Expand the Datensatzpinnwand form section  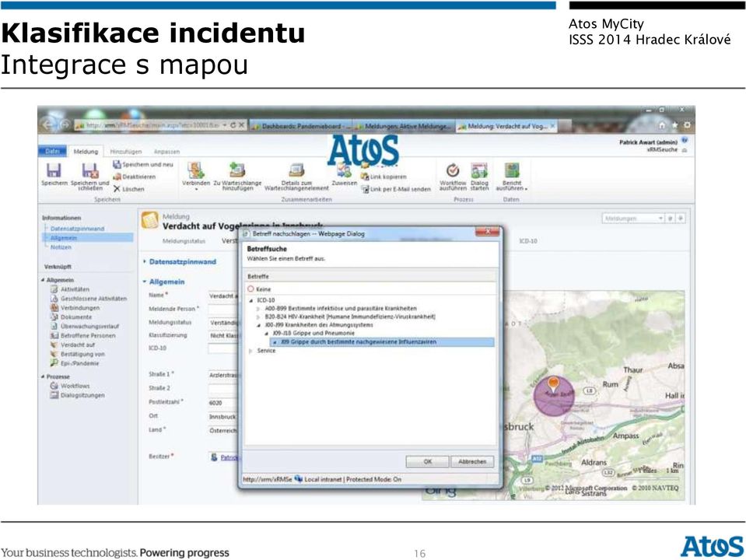(x=144, y=261)
